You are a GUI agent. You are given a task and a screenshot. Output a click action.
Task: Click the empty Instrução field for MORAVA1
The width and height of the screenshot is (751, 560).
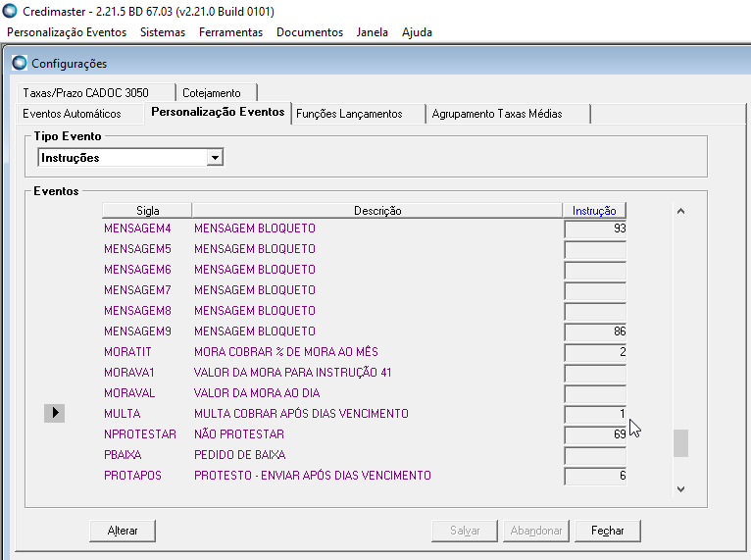tap(595, 373)
